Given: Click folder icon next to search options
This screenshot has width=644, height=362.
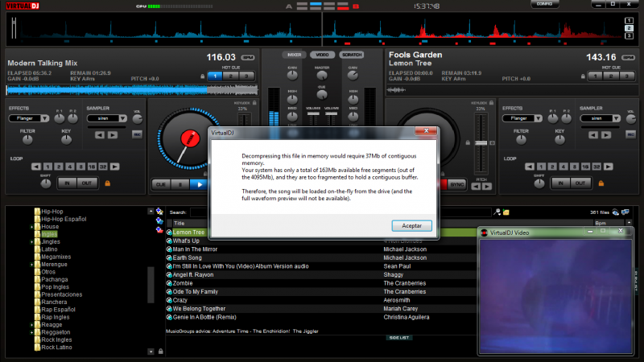Looking at the screenshot, I should coord(506,212).
